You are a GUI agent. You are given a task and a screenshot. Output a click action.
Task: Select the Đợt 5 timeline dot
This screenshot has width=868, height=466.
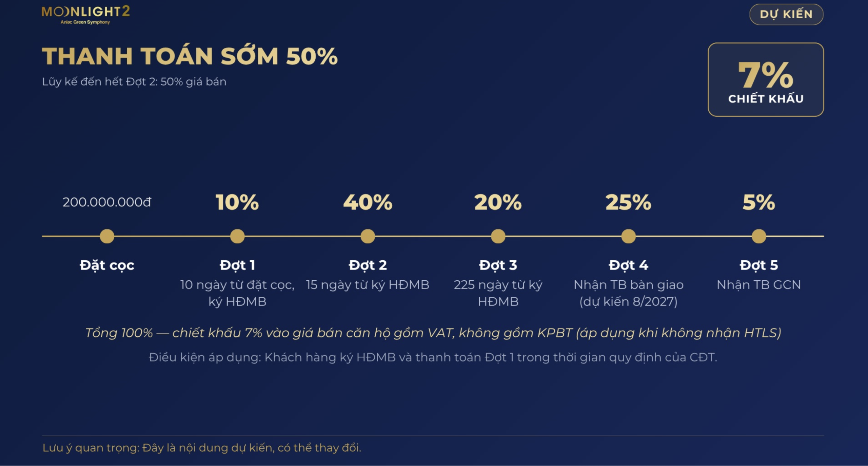coord(759,236)
